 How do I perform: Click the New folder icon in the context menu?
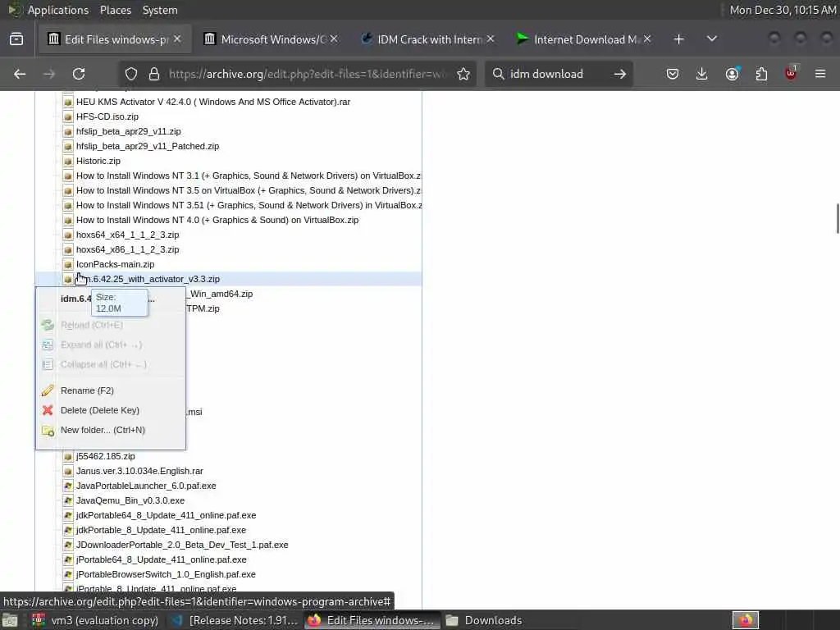[48, 430]
